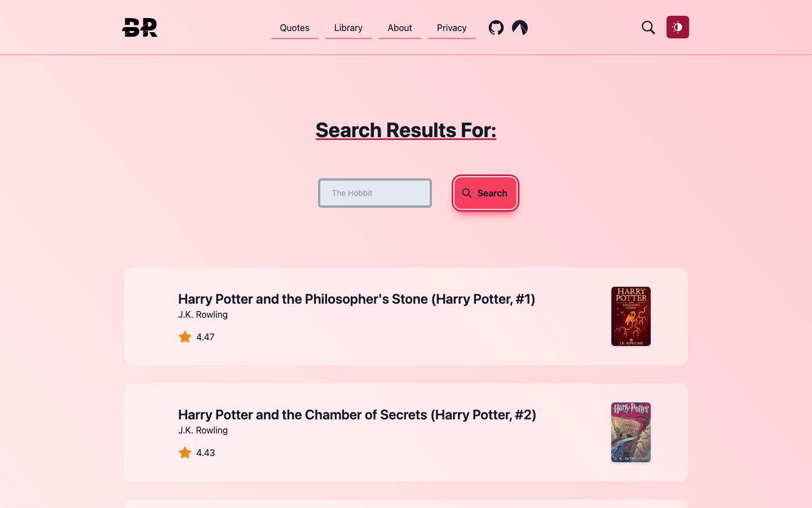Click the BR logo in header
The width and height of the screenshot is (812, 508).
(x=140, y=27)
